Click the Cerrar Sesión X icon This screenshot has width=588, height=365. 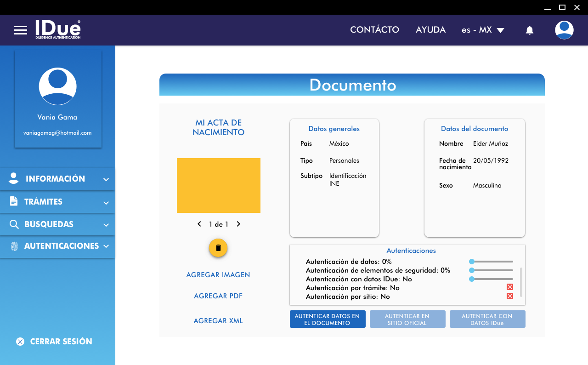[x=20, y=342]
